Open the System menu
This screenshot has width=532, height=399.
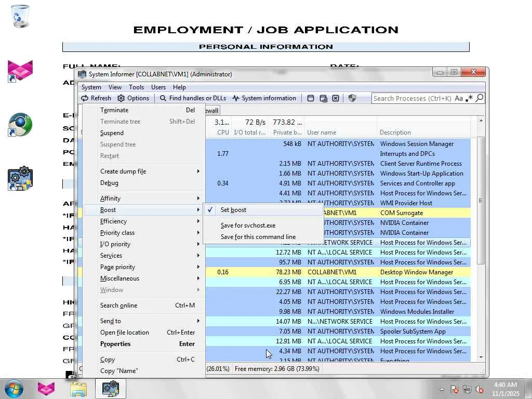[91, 87]
